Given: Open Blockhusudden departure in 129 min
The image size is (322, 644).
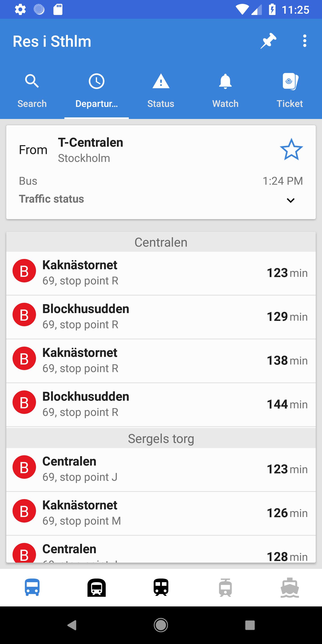Looking at the screenshot, I should [161, 317].
